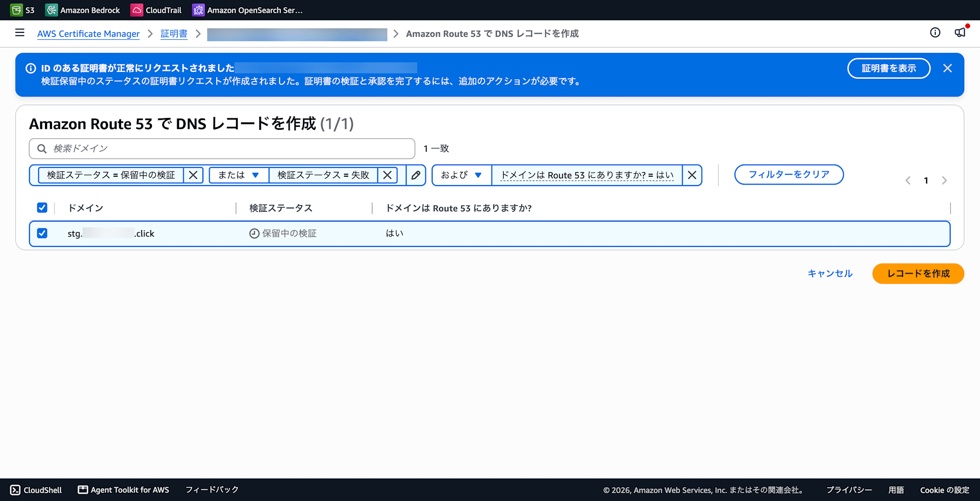
Task: Open the Amazon Bedrock shortcut
Action: click(x=82, y=10)
